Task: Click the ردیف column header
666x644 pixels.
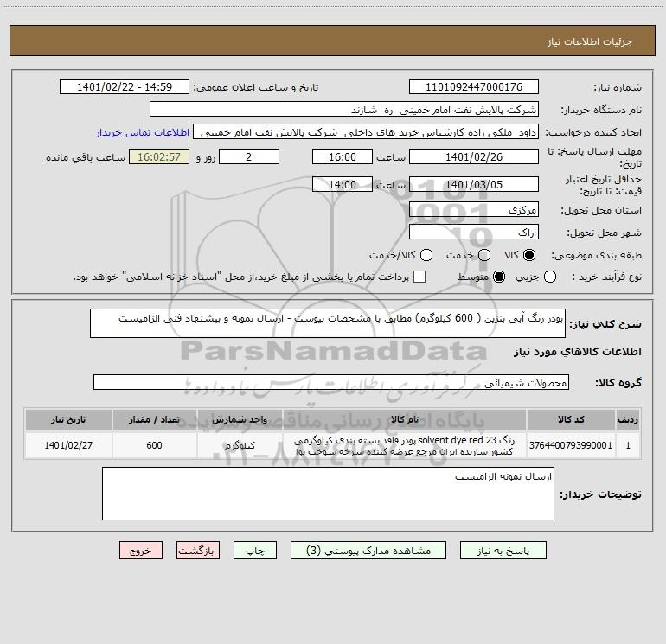Action: (x=628, y=420)
